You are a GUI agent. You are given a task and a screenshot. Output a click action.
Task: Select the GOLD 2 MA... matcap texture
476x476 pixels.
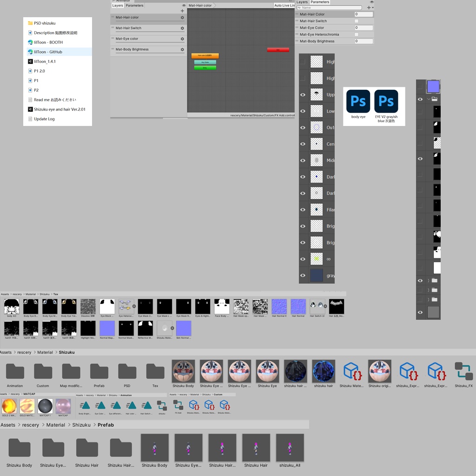coord(9,406)
